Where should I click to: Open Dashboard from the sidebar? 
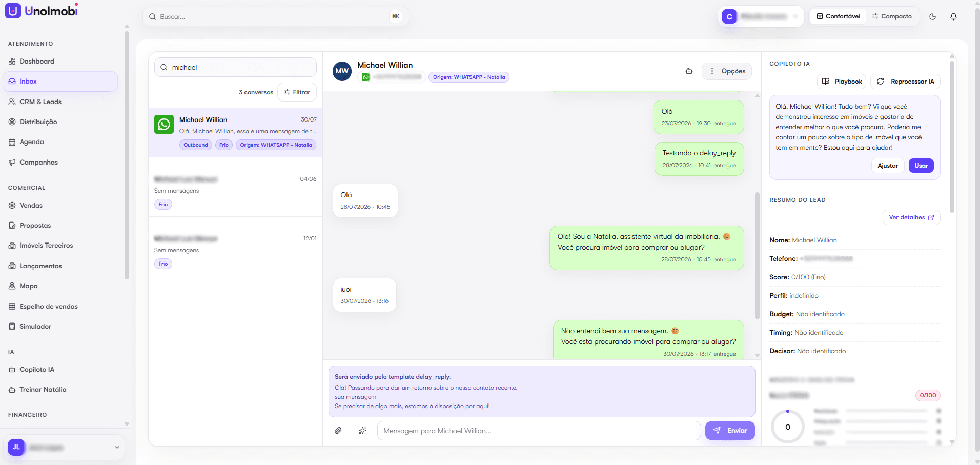(x=60, y=62)
